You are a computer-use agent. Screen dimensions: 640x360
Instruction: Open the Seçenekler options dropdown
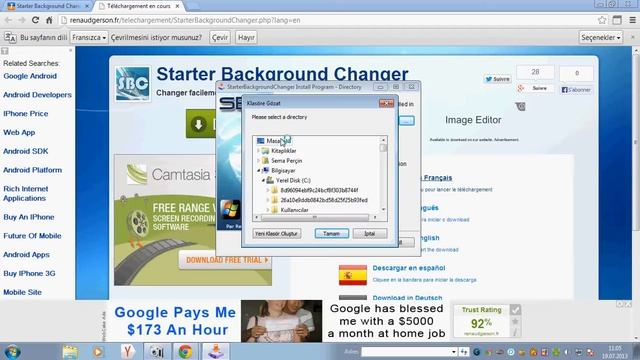tap(600, 38)
